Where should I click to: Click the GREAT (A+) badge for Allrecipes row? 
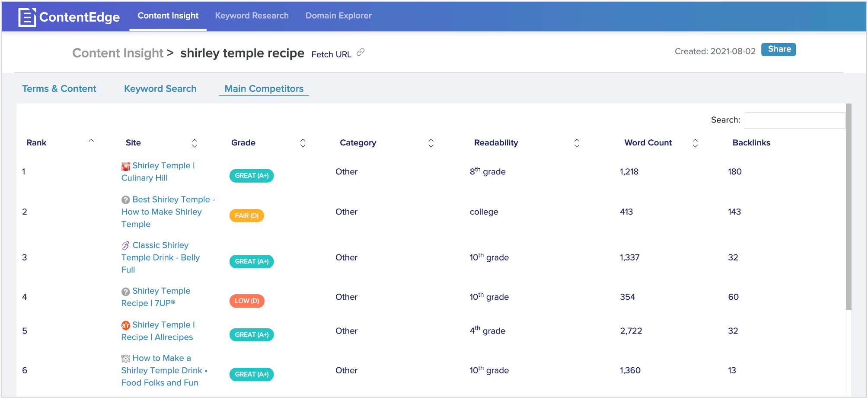click(252, 335)
